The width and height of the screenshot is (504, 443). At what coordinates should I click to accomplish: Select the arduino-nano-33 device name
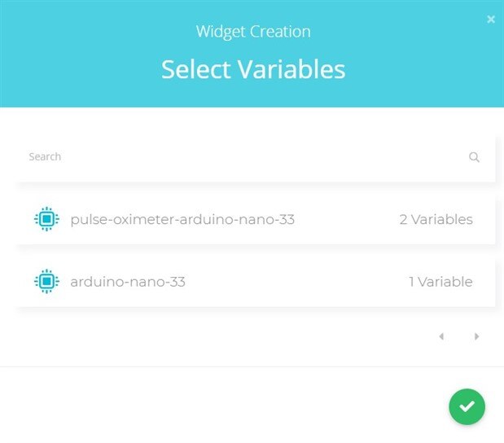pyautogui.click(x=128, y=282)
